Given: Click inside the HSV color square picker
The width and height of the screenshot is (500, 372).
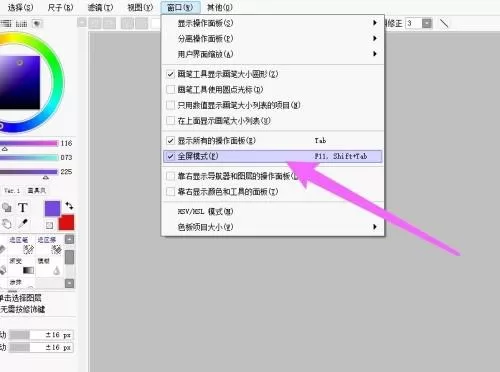Looking at the screenshot, I should (x=19, y=82).
